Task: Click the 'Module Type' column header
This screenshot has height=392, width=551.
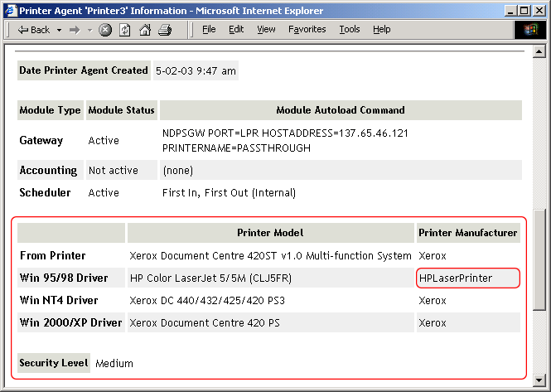Action: [51, 110]
